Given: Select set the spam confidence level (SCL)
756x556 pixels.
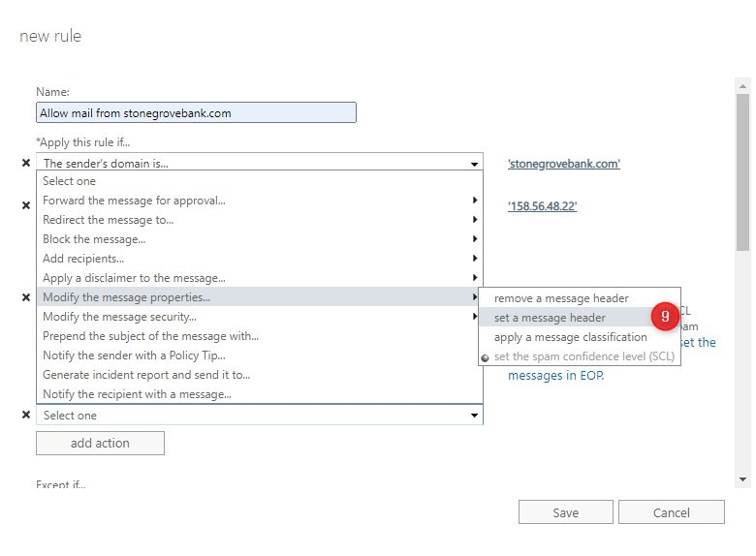Looking at the screenshot, I should (x=579, y=356).
